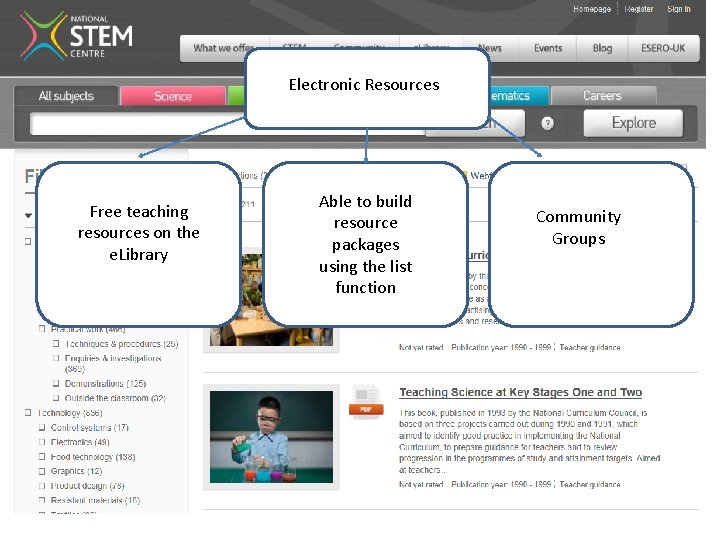Tick the Techniques & procedures checkbox
720x540 pixels.
coord(56,343)
